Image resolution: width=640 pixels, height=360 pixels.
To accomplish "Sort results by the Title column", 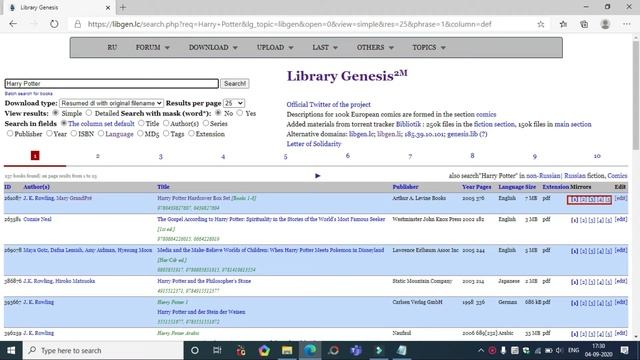I will tap(163, 187).
